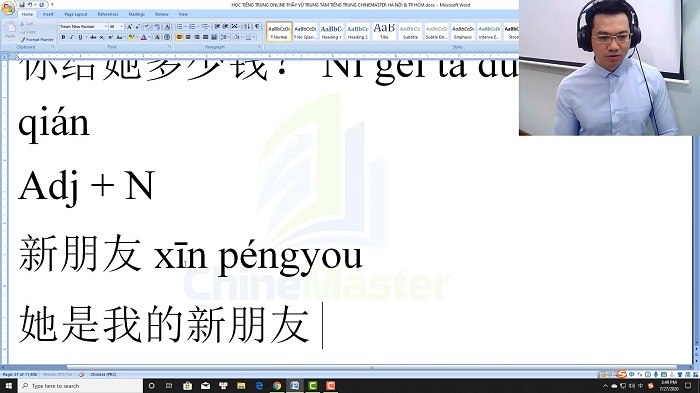Click the Chinese (PRC) language indicator
Screen dimensions: 700x393
coord(103,374)
